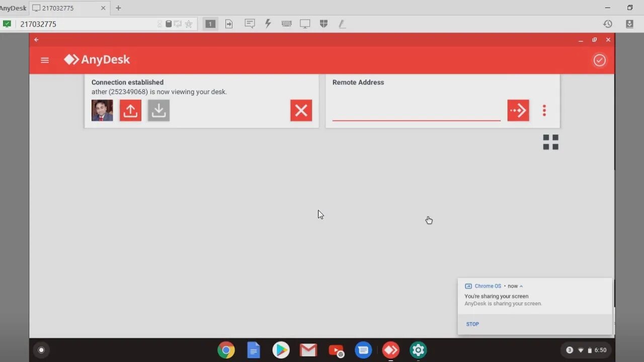
Task: Click the battery icon in the Chrome OS shelf tray
Action: [590, 350]
